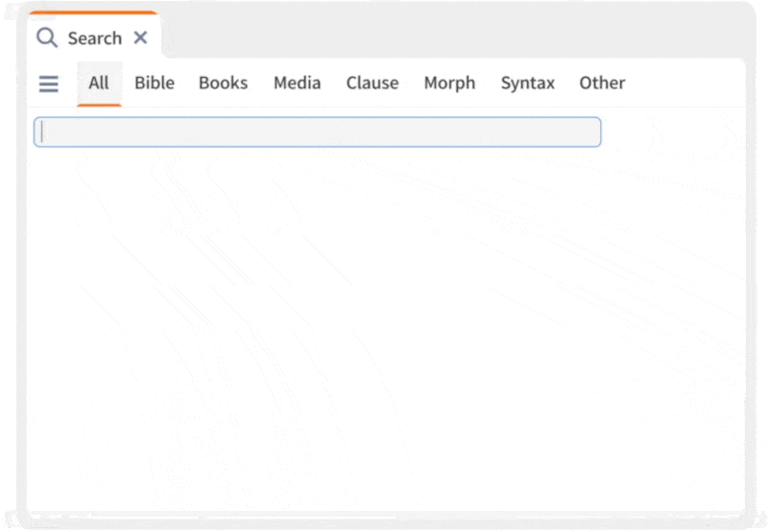
Task: Click the blank space right of the Other tab
Action: click(686, 84)
